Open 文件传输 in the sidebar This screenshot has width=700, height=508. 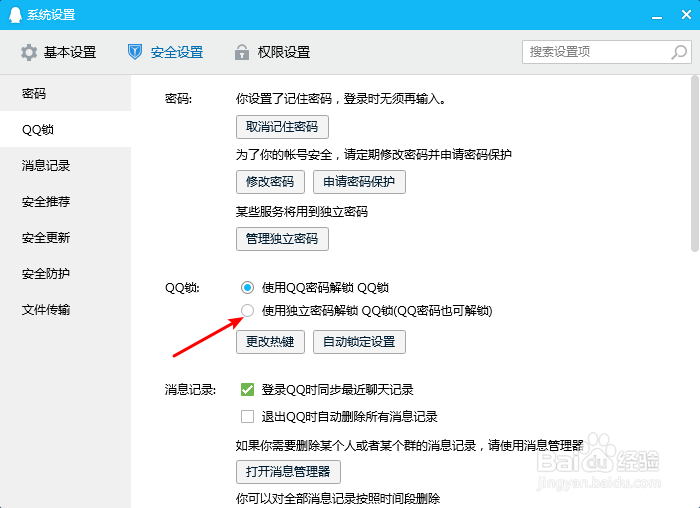tap(65, 310)
